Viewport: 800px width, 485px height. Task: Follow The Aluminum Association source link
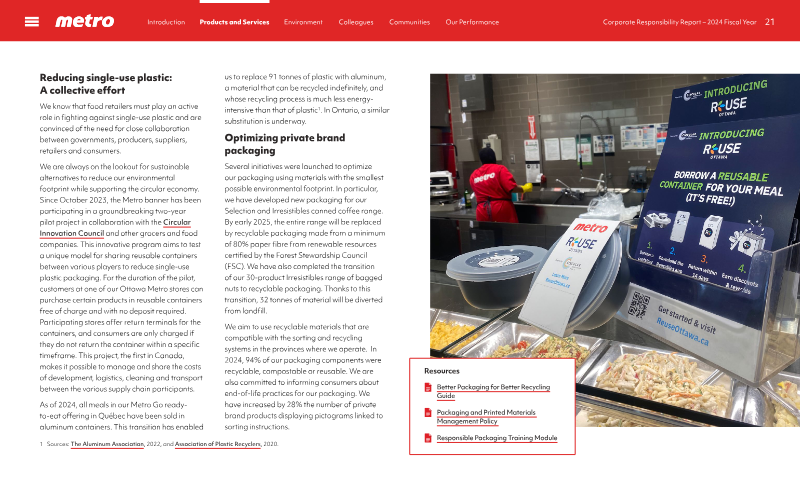(107, 444)
